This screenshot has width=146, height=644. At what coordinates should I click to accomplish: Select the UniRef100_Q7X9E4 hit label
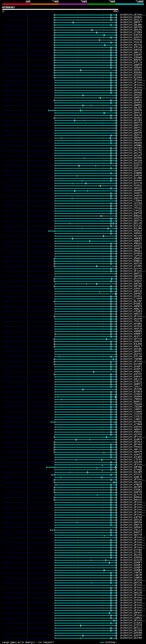(131, 32)
